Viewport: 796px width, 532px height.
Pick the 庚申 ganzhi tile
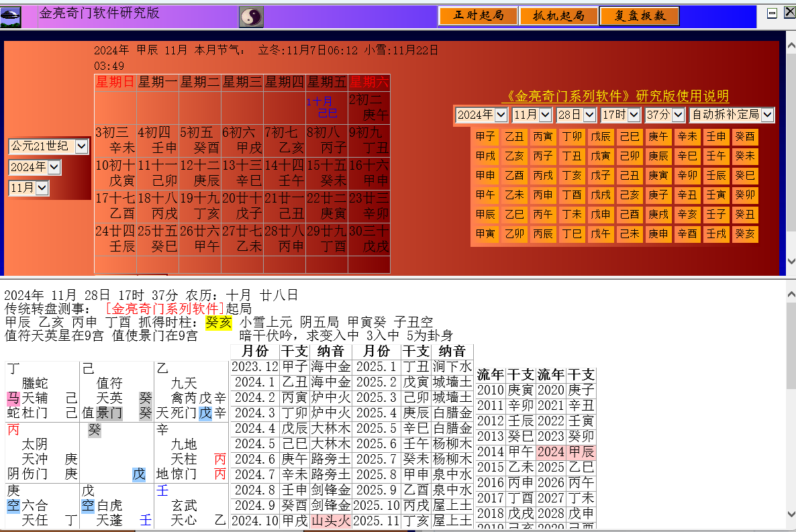pyautogui.click(x=658, y=234)
